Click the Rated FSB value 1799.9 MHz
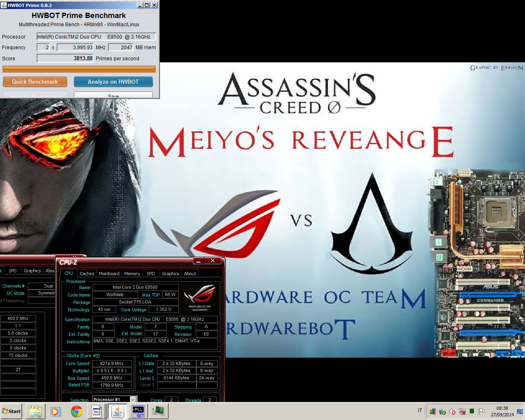 coord(112,385)
